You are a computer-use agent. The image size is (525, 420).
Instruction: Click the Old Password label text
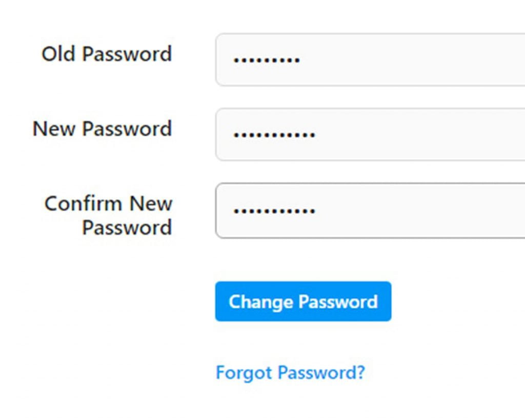(107, 54)
